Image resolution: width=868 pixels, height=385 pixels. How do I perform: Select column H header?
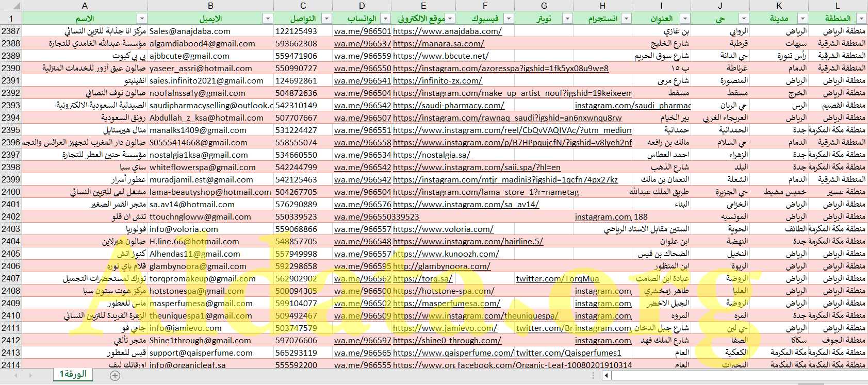tap(602, 6)
